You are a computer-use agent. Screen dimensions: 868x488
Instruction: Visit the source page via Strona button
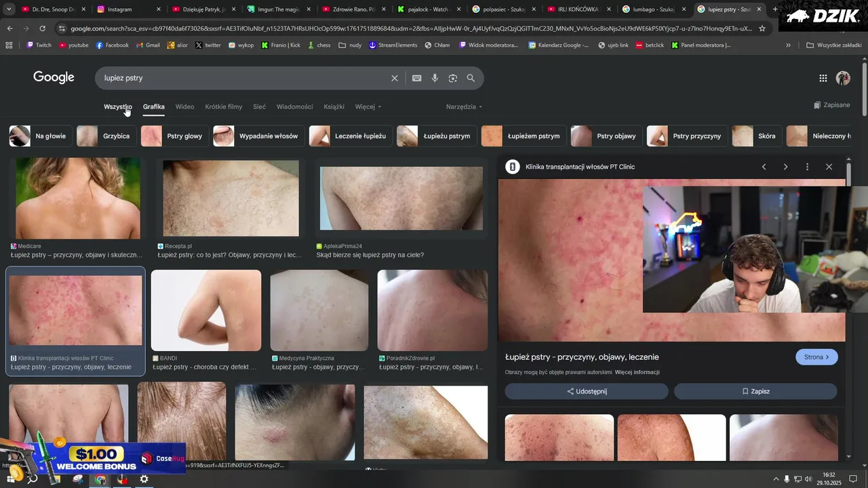click(816, 357)
